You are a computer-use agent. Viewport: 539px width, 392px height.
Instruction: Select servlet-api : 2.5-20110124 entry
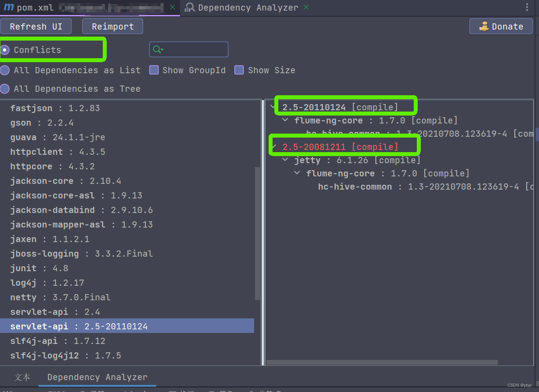127,326
